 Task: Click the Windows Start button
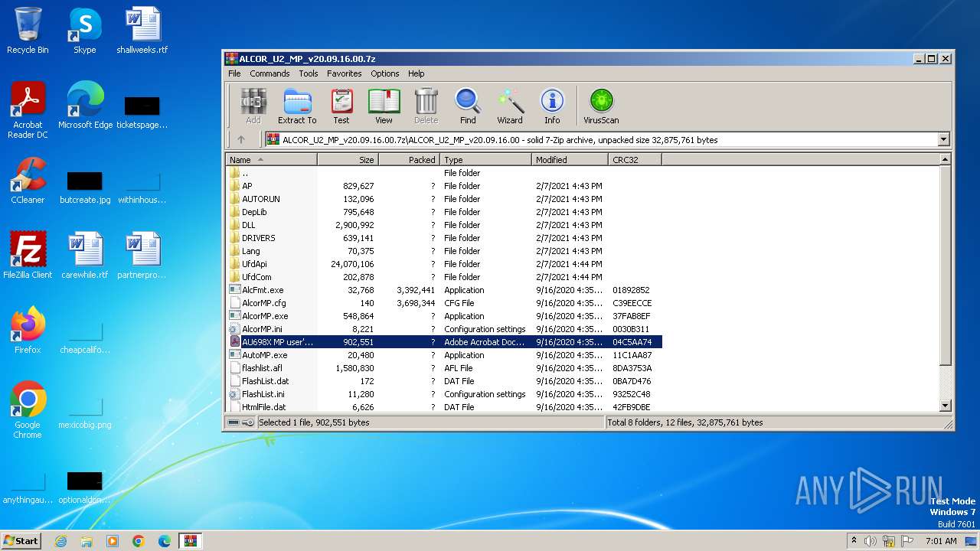point(21,540)
